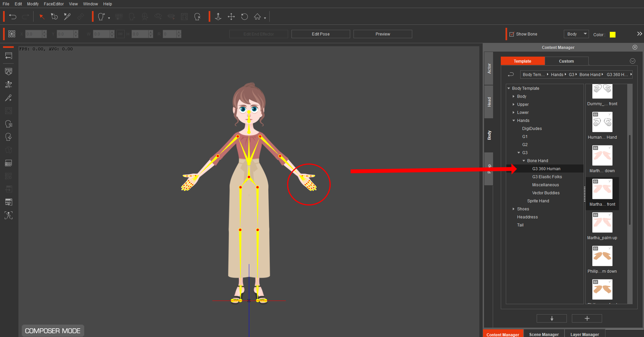Open the Window menu

[91, 4]
